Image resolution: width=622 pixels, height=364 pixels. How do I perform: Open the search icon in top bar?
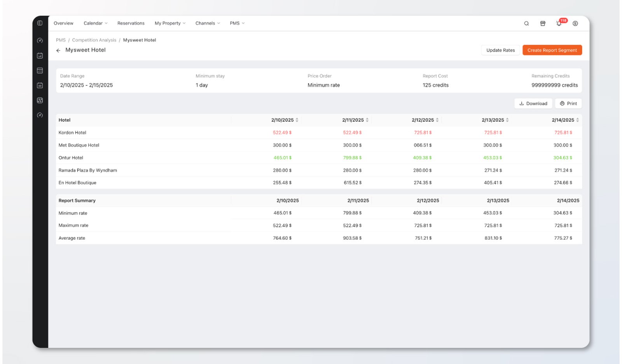tap(526, 23)
